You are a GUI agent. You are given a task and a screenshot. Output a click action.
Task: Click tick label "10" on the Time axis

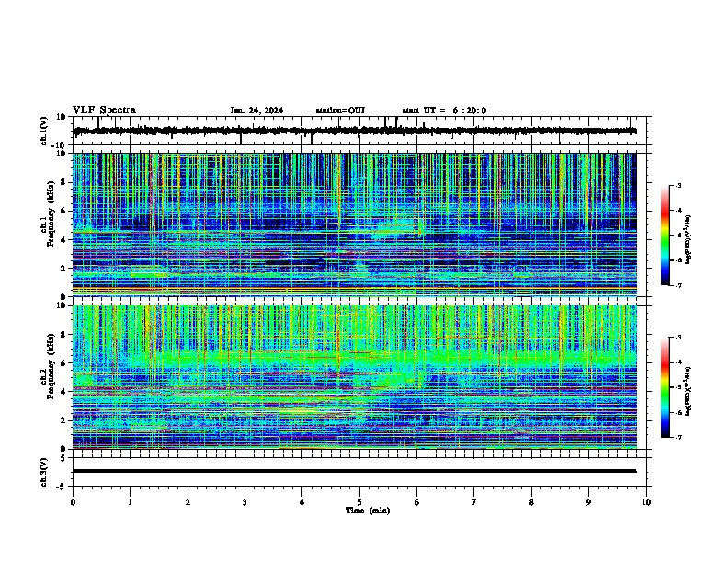(646, 502)
